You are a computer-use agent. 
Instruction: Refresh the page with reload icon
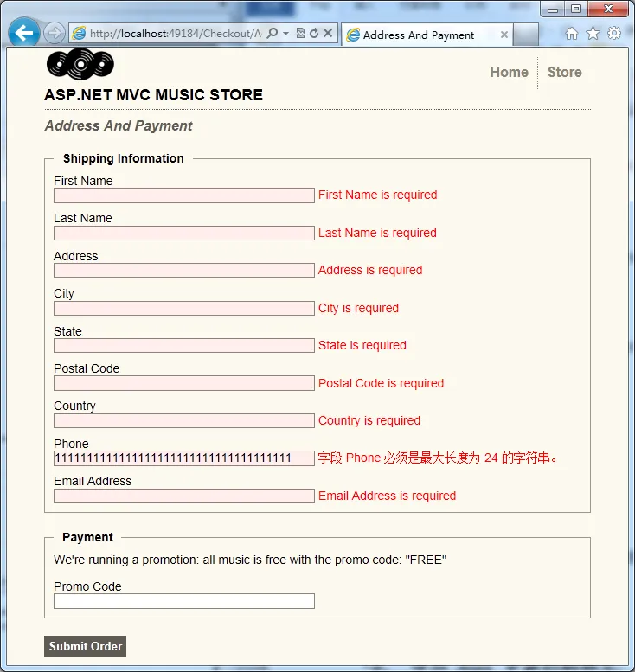(314, 33)
